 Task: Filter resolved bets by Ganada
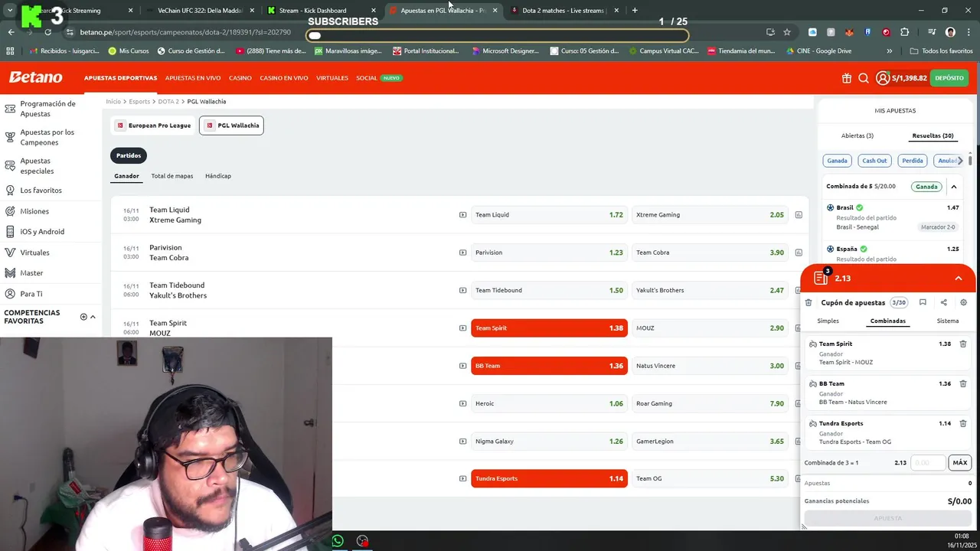838,161
